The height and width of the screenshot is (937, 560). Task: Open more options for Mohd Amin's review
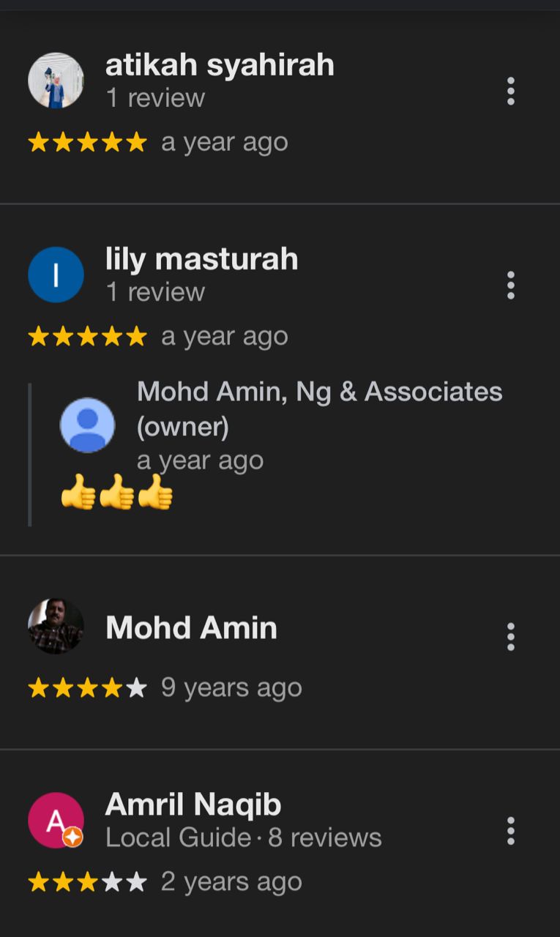click(510, 637)
